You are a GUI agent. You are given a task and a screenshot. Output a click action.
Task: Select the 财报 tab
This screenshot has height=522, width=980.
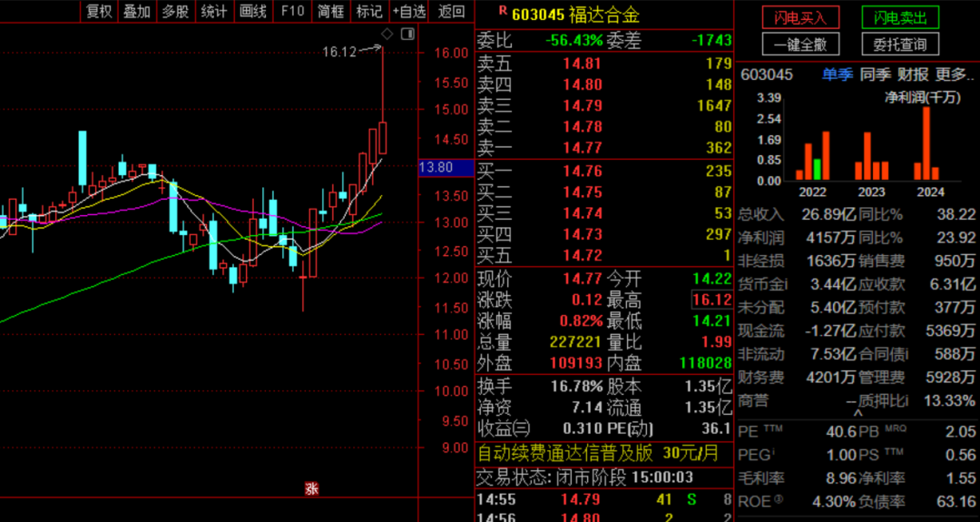(x=913, y=75)
